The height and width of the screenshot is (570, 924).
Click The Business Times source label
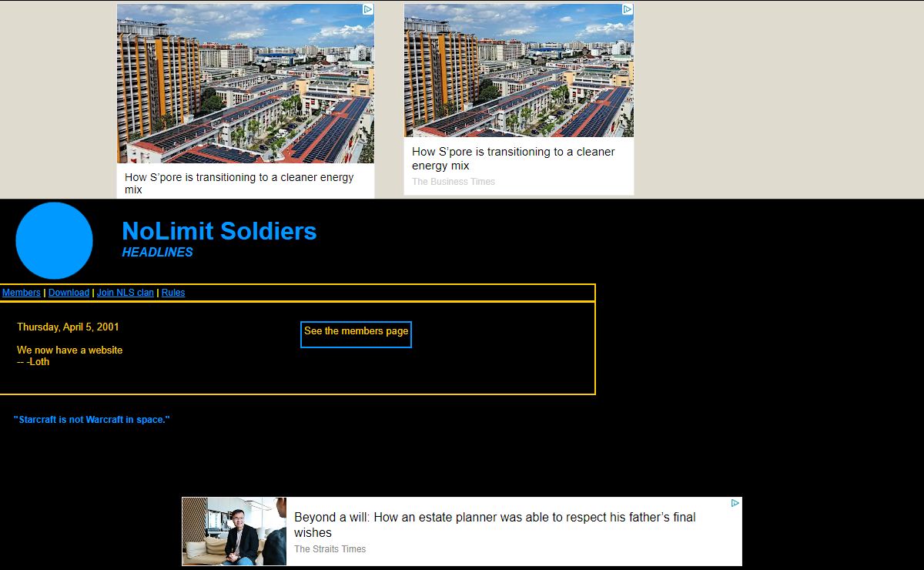[x=453, y=182]
